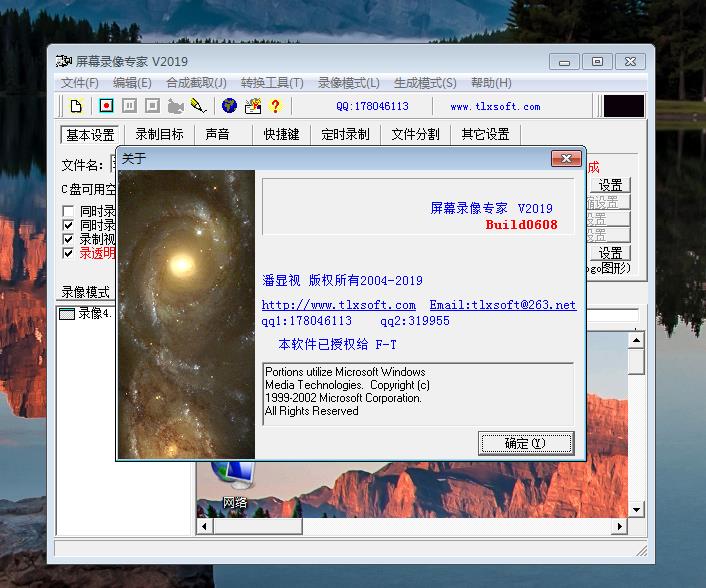Click the preview pane's horizontal scrollbar right arrow
The width and height of the screenshot is (706, 588).
619,526
